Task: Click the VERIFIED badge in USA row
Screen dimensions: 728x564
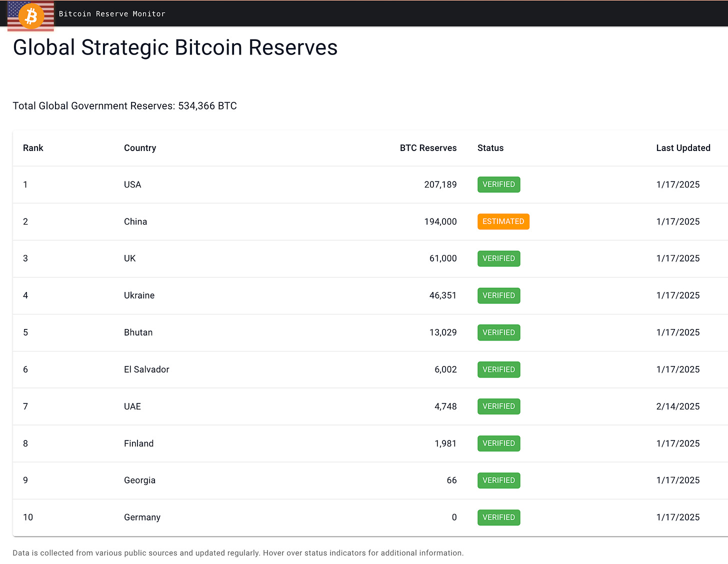Action: (498, 184)
